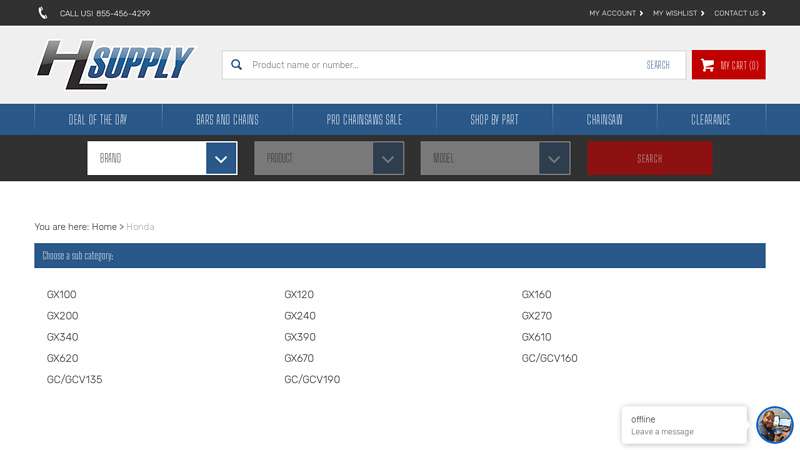Select GX200 sub category
Viewport: 800px width, 450px height.
tap(62, 316)
